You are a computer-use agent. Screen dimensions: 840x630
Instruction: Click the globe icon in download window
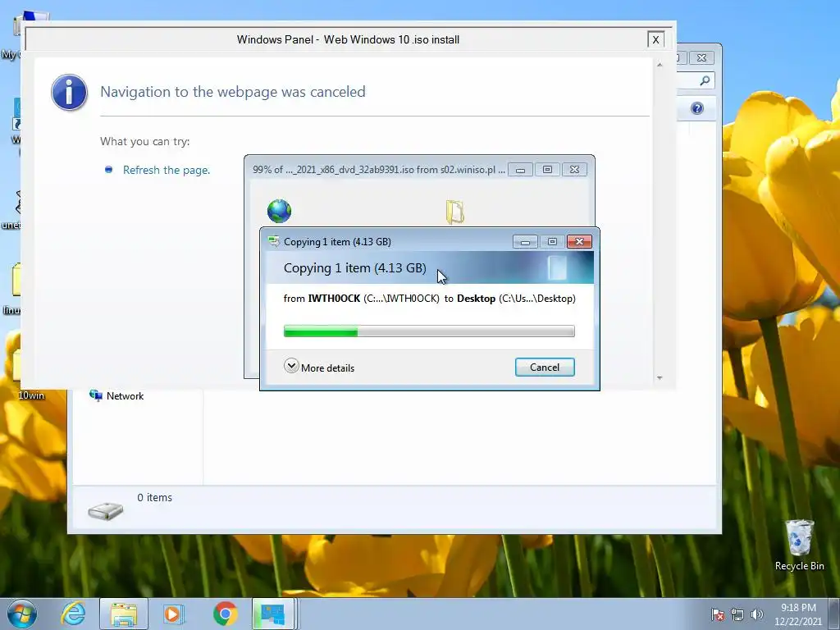click(279, 211)
